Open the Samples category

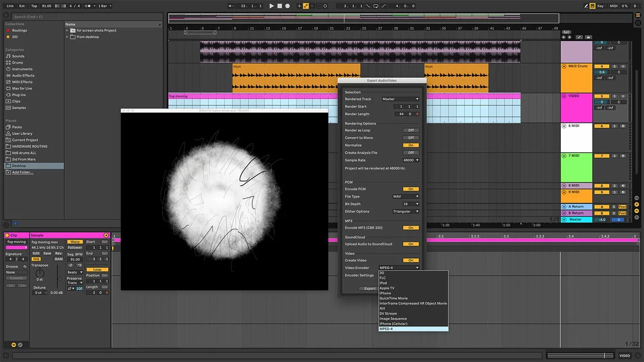coord(19,107)
